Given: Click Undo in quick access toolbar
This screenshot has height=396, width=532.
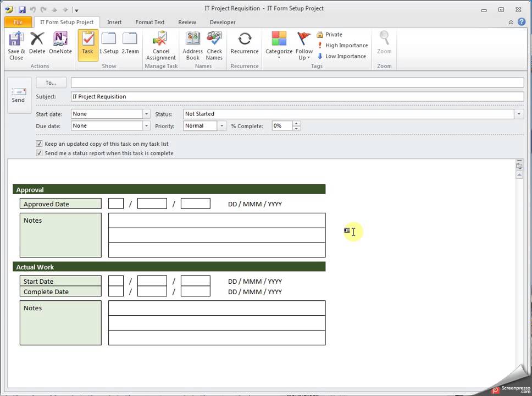Looking at the screenshot, I should [x=33, y=9].
